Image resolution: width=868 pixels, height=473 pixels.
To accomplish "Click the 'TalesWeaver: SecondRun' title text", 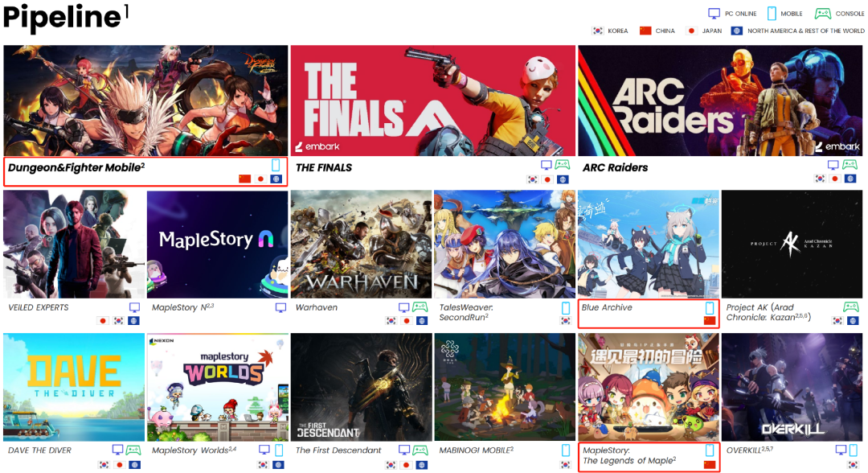I will pos(465,312).
